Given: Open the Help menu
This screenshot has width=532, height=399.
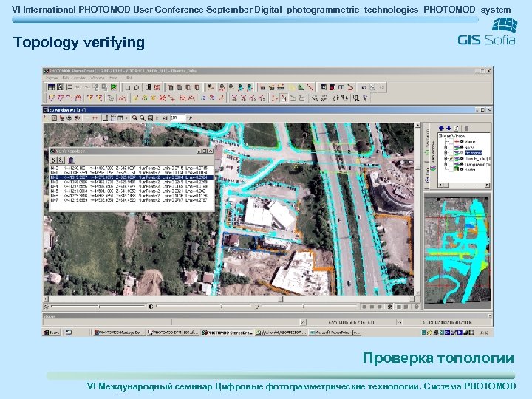Looking at the screenshot, I should (x=113, y=78).
